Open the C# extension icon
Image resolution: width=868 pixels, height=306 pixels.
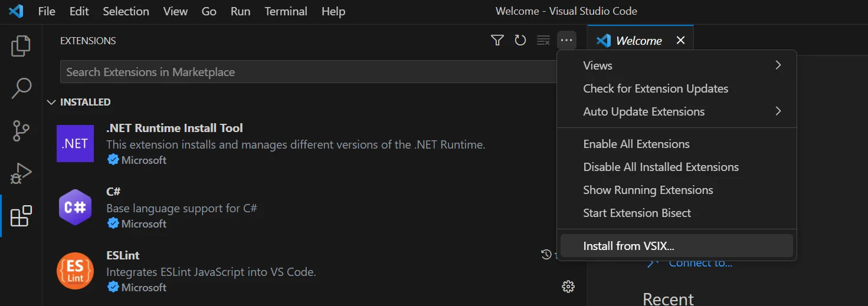pos(75,207)
